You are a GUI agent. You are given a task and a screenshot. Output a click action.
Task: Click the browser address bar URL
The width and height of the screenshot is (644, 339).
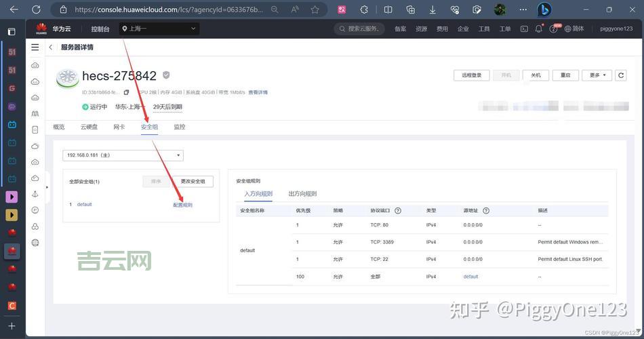click(x=168, y=9)
